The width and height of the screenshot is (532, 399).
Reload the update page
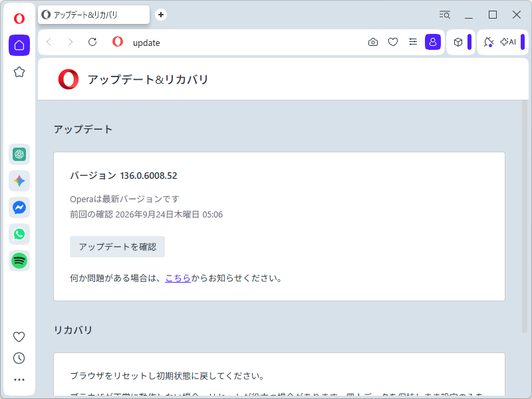(92, 42)
